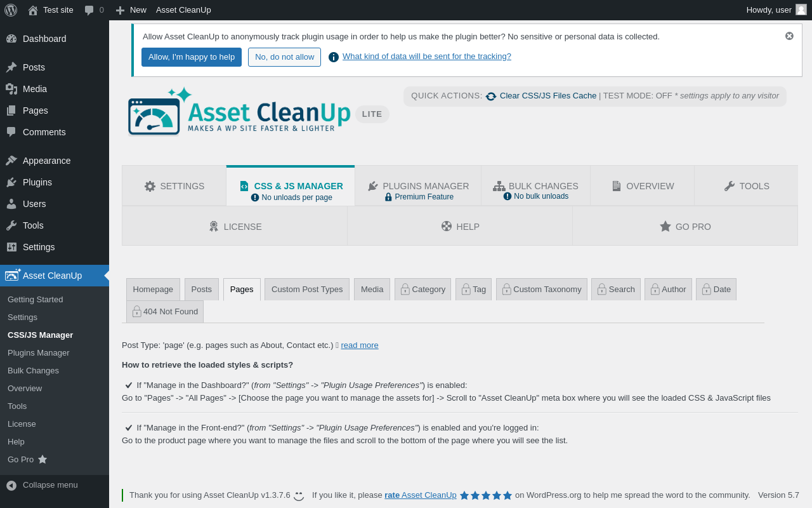Open the locked Category sub-tab
Viewport: 812px width, 508px height.
click(423, 290)
